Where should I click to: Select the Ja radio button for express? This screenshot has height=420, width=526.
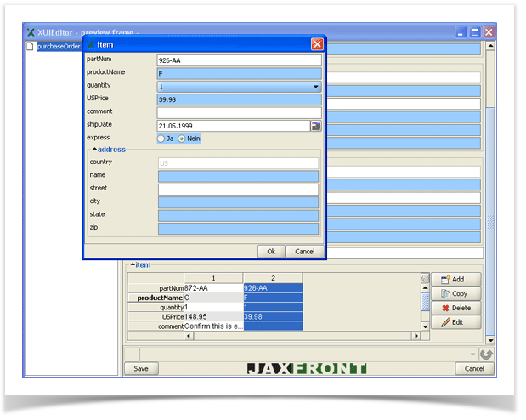162,140
